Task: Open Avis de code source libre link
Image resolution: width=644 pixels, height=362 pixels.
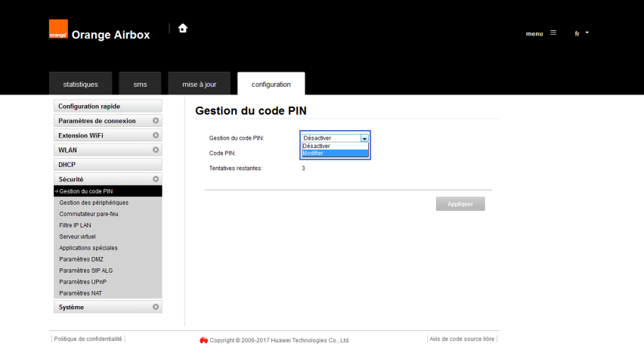Action: [x=462, y=339]
